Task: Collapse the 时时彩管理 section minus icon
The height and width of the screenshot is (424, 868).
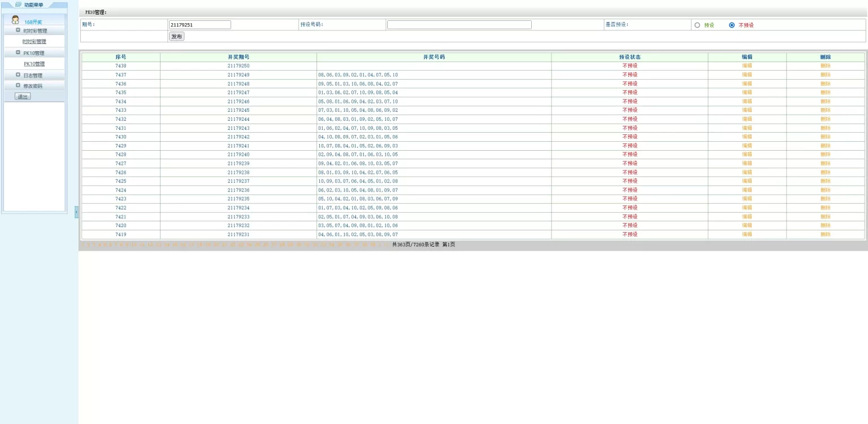Action: click(18, 30)
